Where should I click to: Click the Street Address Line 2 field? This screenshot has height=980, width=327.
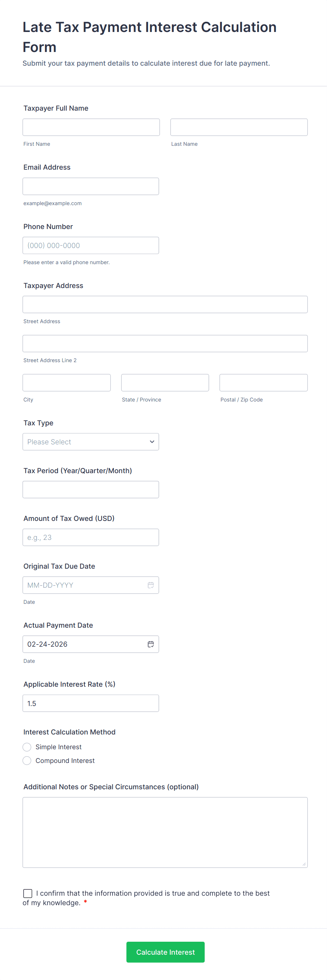(x=165, y=344)
